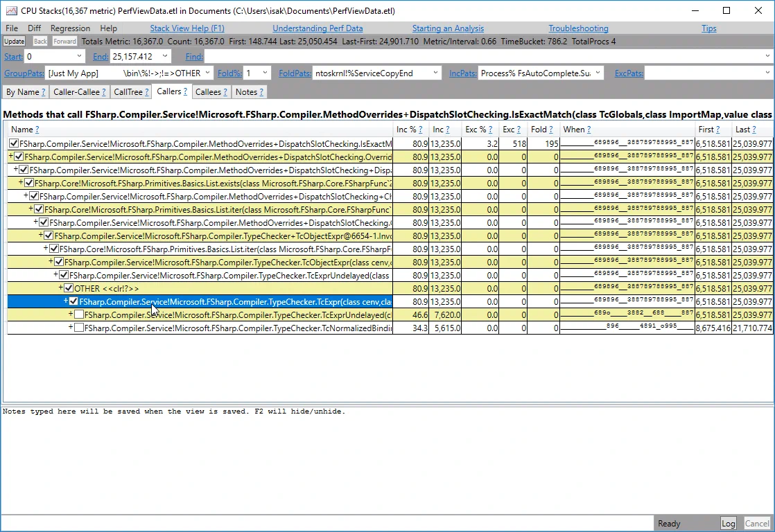Open the ExcPats dropdown

767,73
